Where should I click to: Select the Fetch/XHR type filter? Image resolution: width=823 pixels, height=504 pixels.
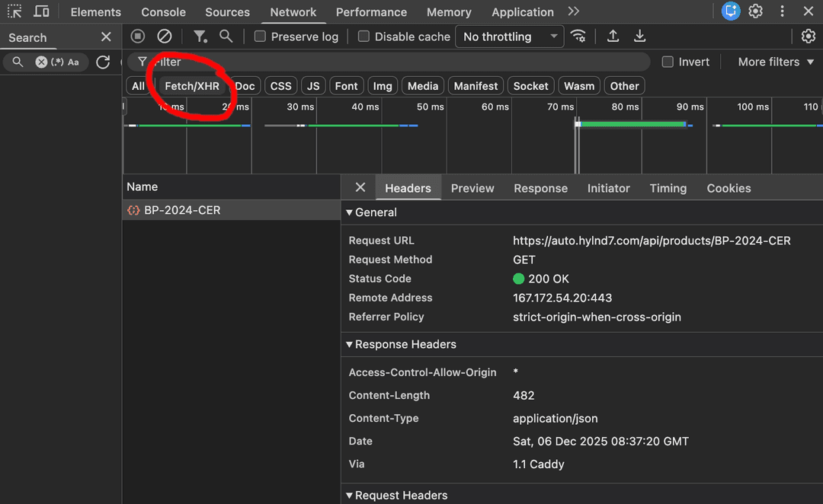(192, 86)
